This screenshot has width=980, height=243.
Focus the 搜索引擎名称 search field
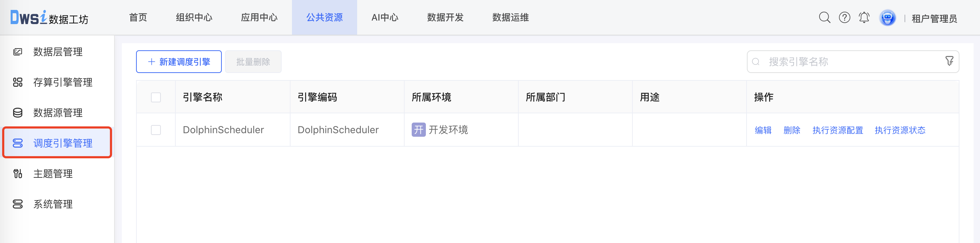click(x=848, y=62)
